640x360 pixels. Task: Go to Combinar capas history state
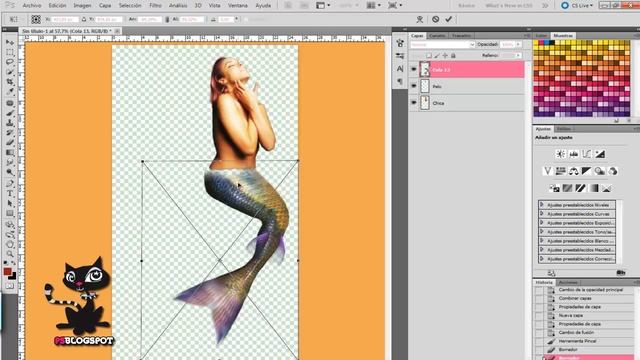(x=575, y=298)
